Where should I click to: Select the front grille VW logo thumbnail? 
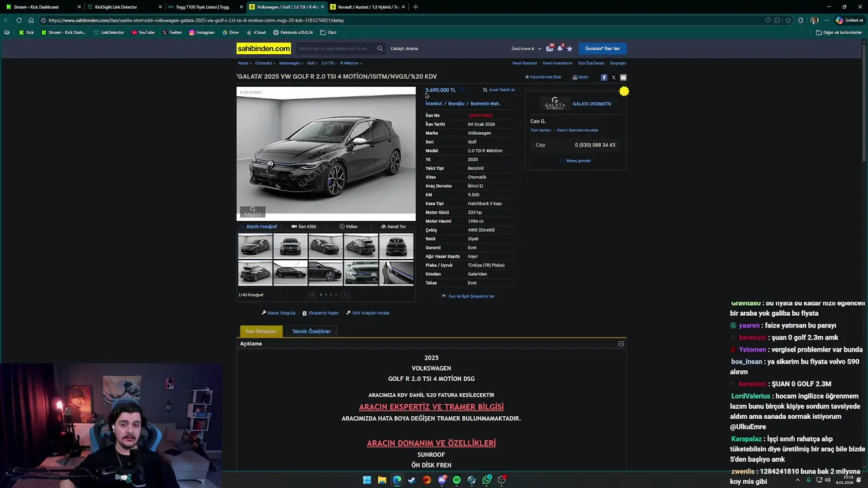(361, 274)
